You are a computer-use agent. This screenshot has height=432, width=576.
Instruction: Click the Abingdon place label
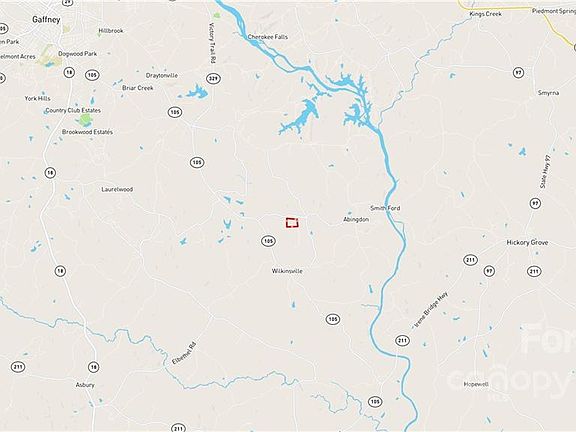(x=356, y=219)
